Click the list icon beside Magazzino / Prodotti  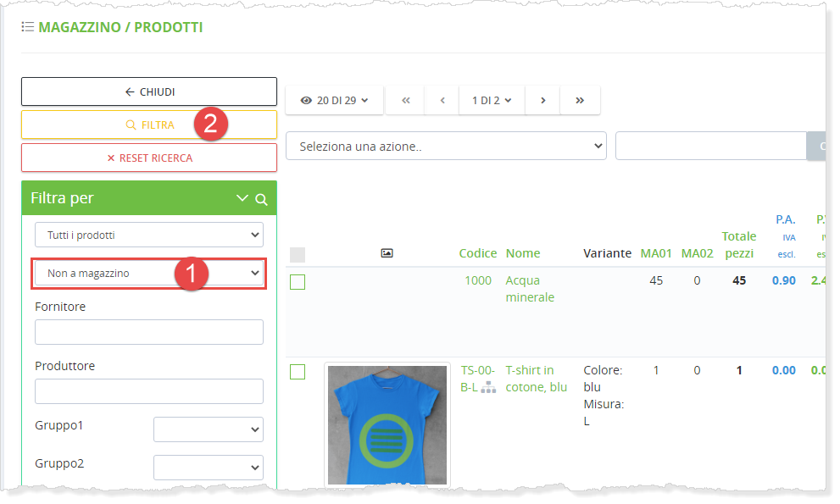point(27,27)
